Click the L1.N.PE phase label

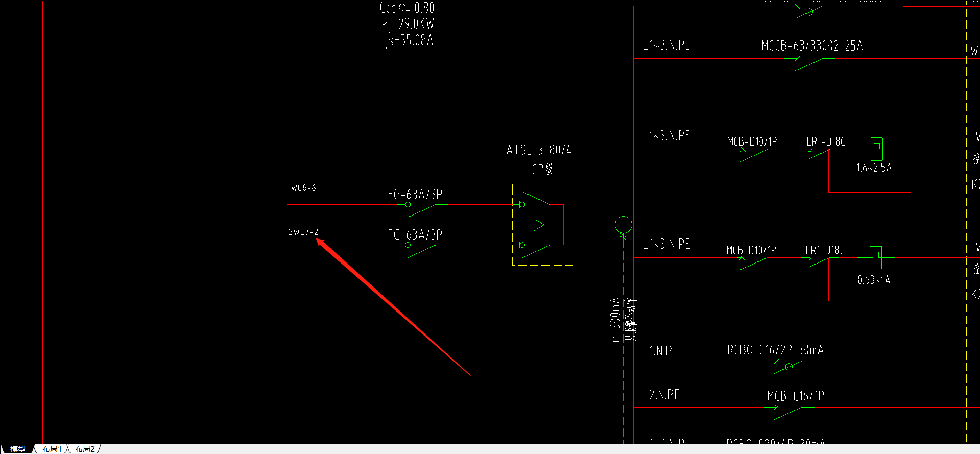[660, 351]
